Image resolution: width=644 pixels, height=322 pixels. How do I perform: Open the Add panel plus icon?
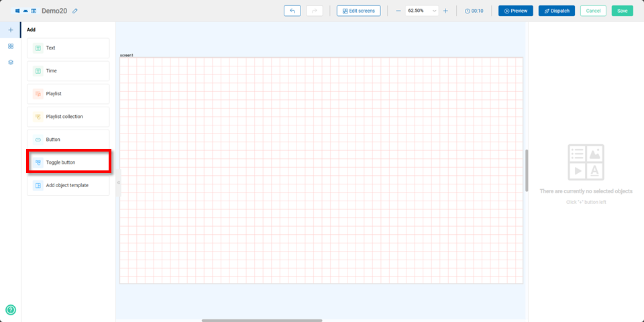(x=10, y=30)
